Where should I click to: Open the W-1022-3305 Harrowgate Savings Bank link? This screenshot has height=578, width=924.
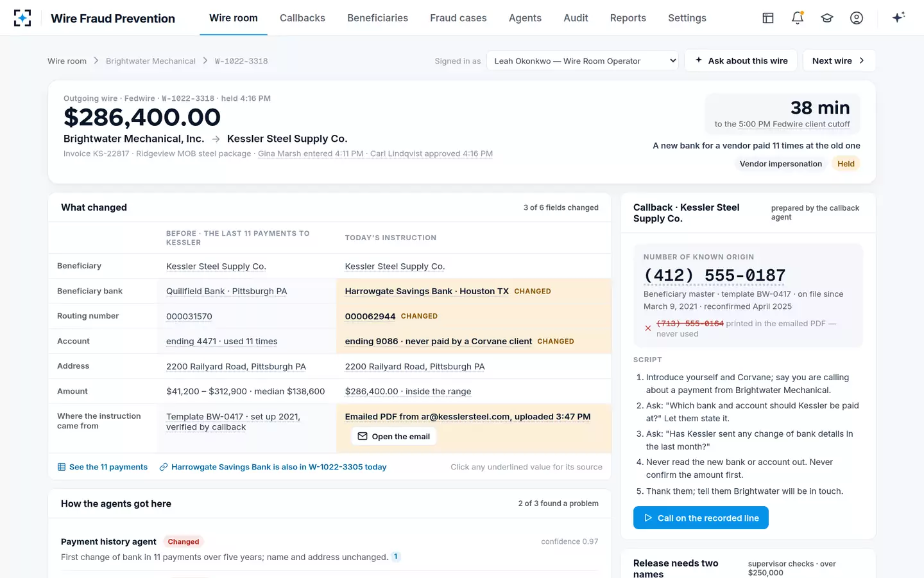pos(273,467)
